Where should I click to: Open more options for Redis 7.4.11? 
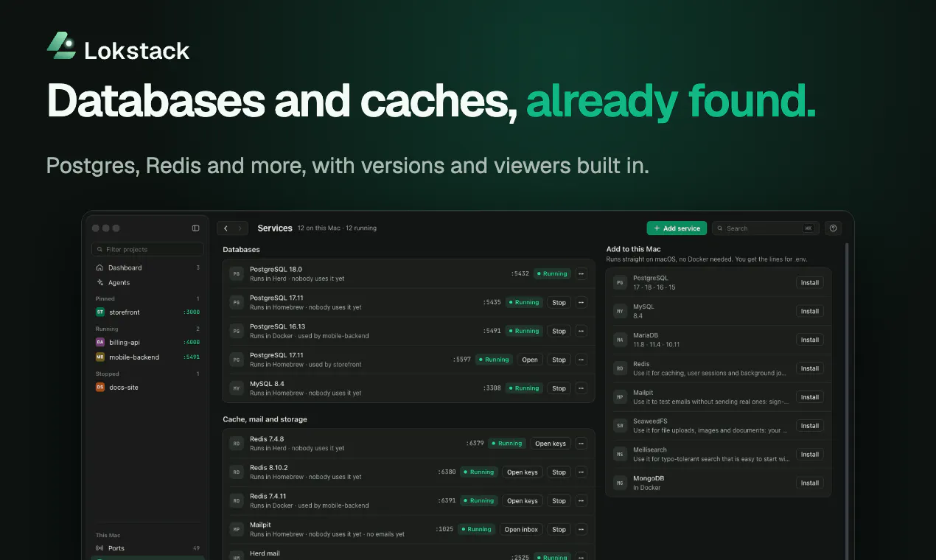click(581, 501)
